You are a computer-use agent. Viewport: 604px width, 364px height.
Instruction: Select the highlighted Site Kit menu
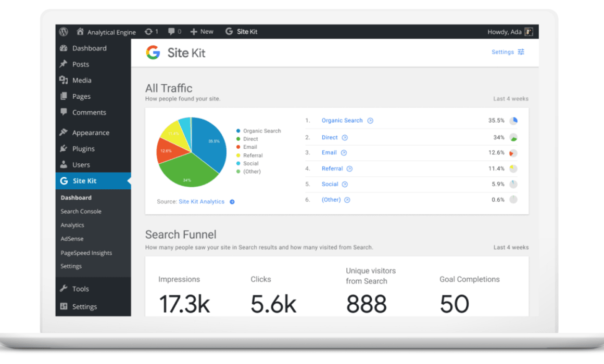click(93, 181)
